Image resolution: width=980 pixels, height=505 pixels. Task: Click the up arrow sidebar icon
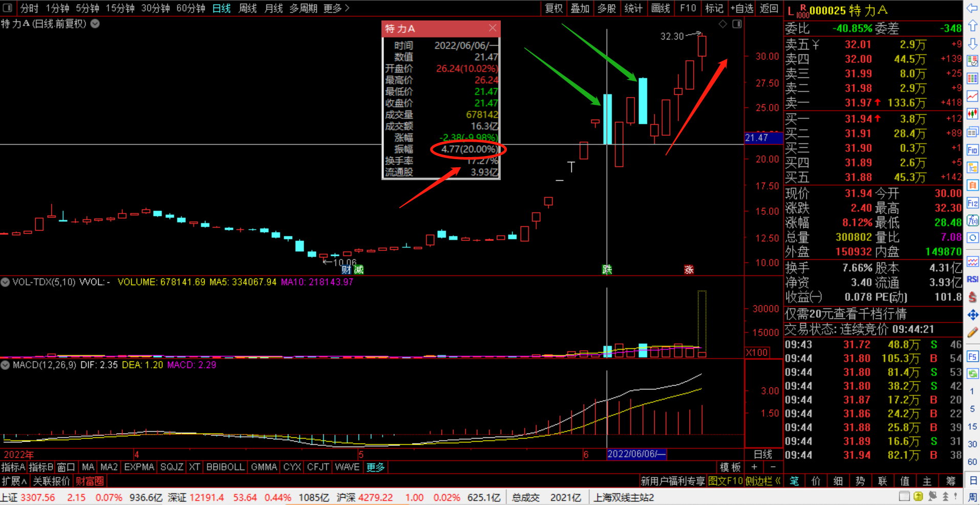tap(972, 26)
